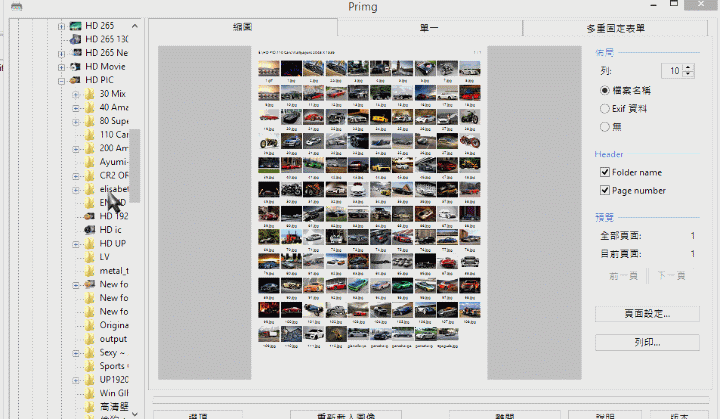Select the Sexy ~ folder icon
720x419 pixels.
point(90,353)
